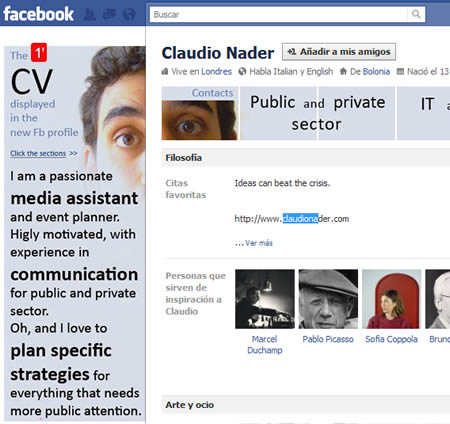Open the Londres location link
The image size is (450, 424).
tap(216, 71)
